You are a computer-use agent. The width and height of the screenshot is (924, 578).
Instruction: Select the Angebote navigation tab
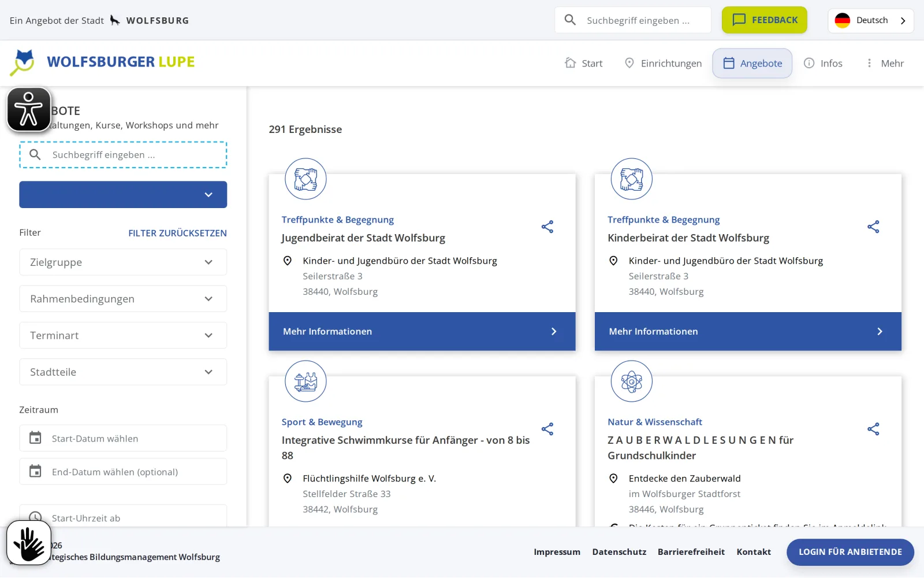coord(752,63)
